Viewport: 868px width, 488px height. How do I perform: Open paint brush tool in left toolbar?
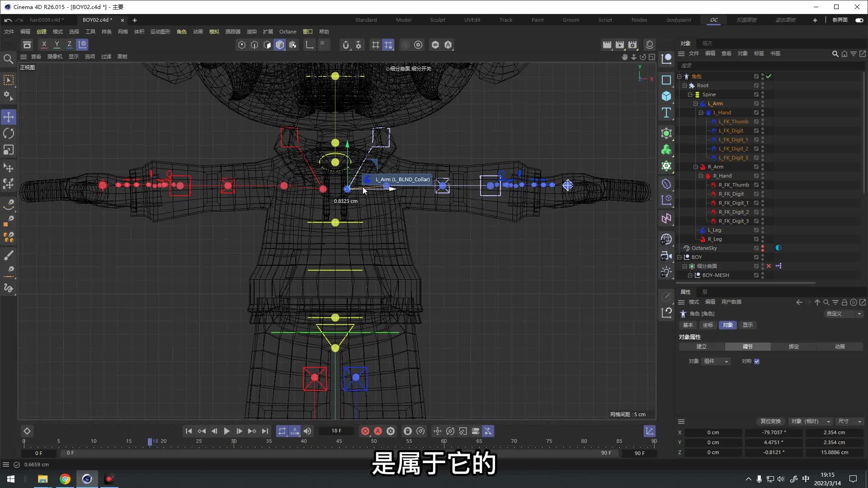[x=9, y=255]
